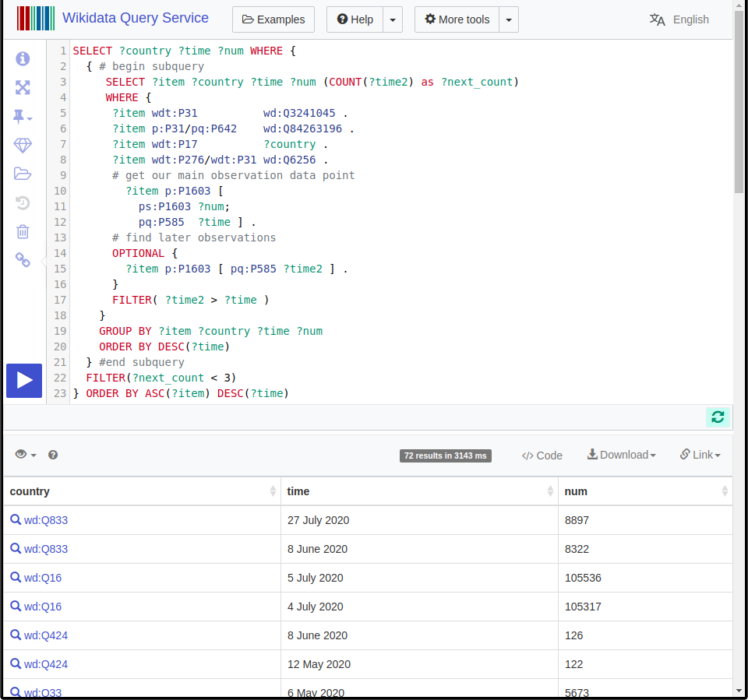Viewport: 748px width, 700px height.
Task: Clear query with the trash icon
Action: (x=23, y=232)
